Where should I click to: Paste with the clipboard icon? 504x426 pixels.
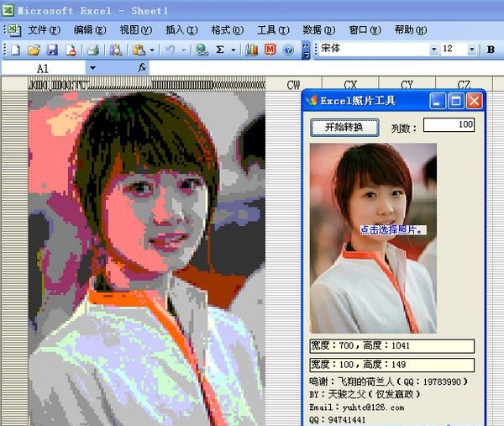coord(139,50)
